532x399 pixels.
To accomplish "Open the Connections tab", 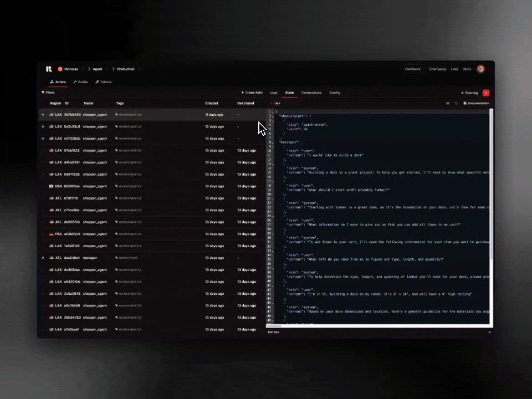I will tap(311, 93).
